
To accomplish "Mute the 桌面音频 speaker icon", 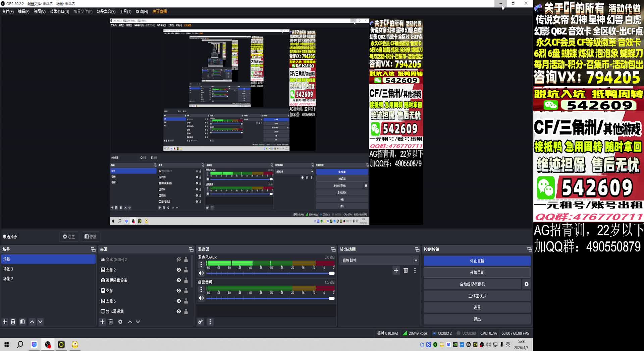I will point(201,298).
